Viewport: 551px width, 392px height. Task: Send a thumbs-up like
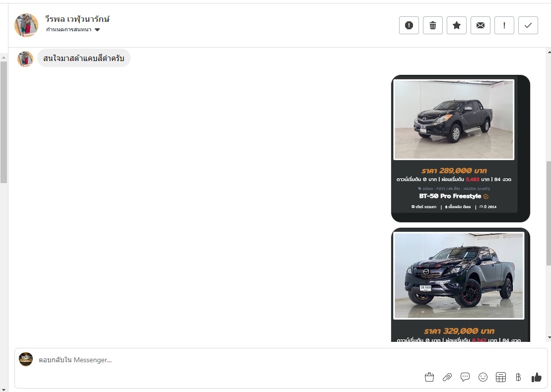coord(536,377)
